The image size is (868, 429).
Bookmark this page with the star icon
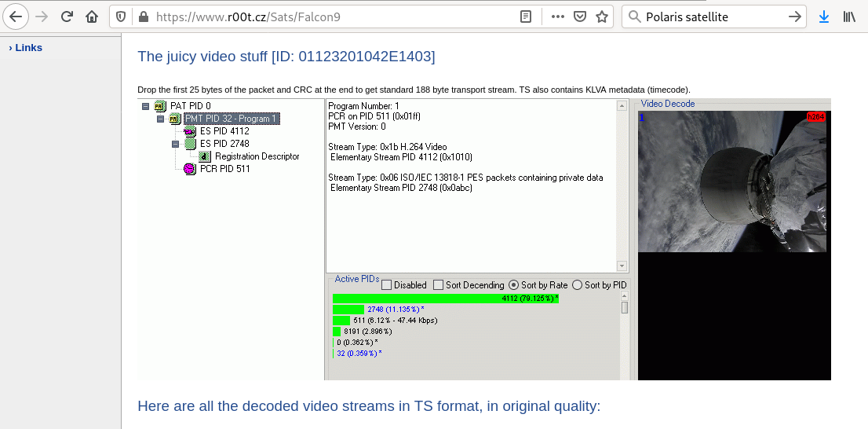pyautogui.click(x=602, y=16)
